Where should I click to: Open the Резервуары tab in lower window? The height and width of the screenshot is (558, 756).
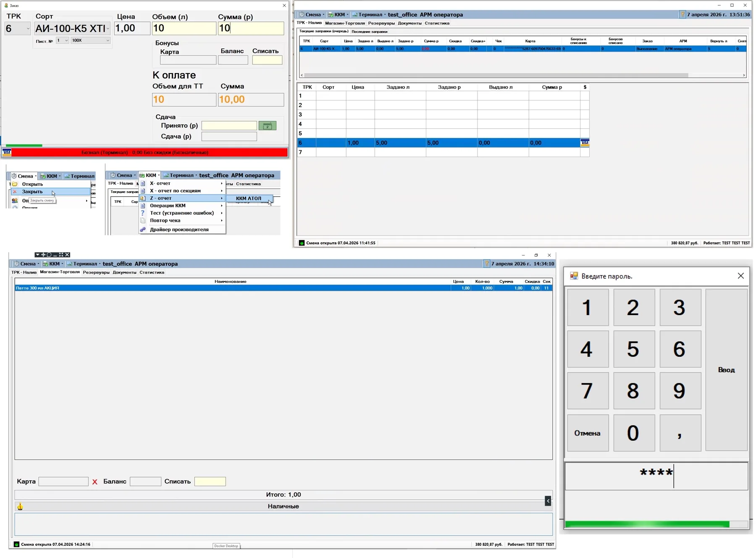point(96,272)
